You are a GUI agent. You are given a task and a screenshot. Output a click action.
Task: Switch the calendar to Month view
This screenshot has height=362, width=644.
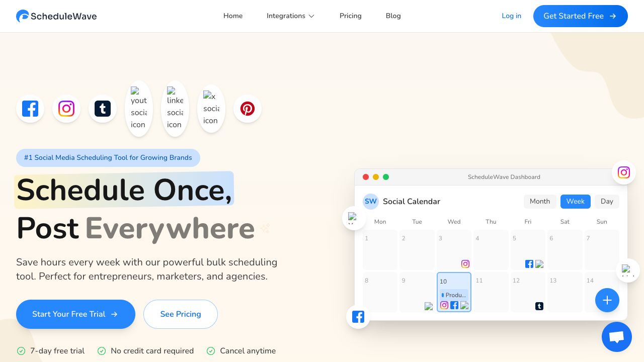click(540, 201)
